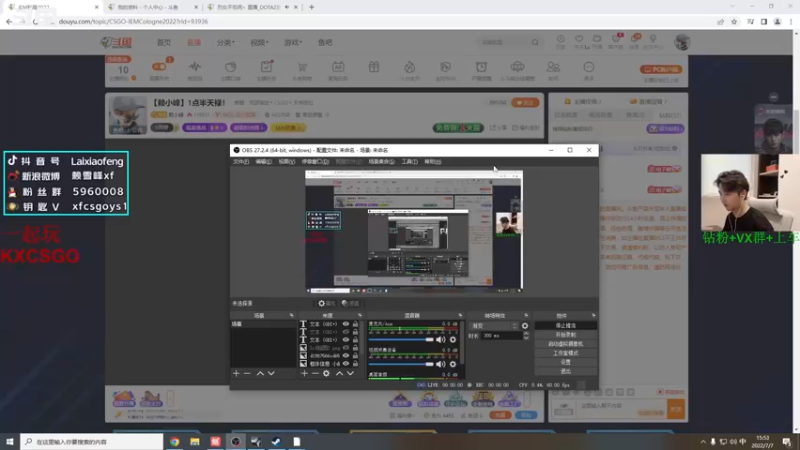Screen dimensions: 800x450
Task: Pop out the Controls dock panel
Action: (593, 315)
